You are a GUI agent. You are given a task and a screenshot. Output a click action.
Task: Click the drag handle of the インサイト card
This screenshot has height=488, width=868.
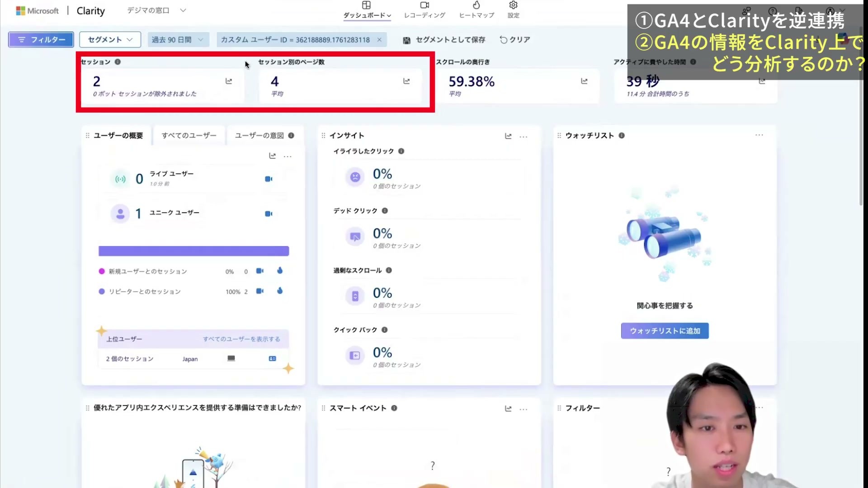[323, 136]
